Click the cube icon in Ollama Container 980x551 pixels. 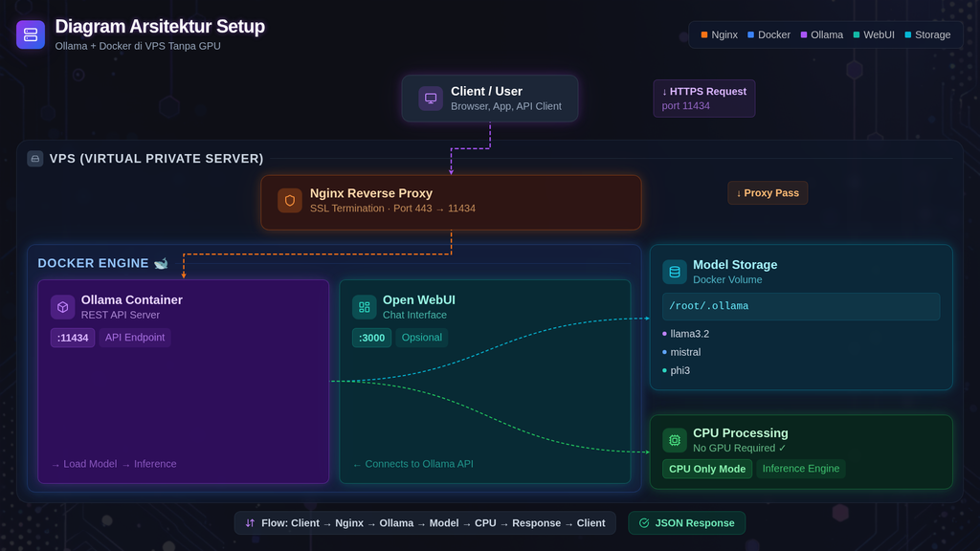click(62, 307)
